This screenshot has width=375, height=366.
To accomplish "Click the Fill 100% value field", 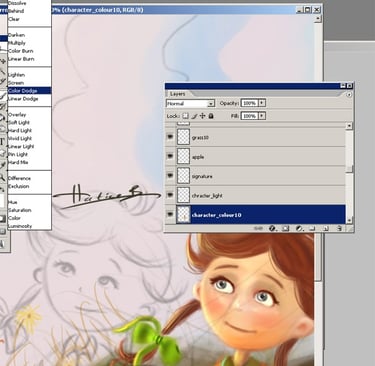I will point(250,116).
